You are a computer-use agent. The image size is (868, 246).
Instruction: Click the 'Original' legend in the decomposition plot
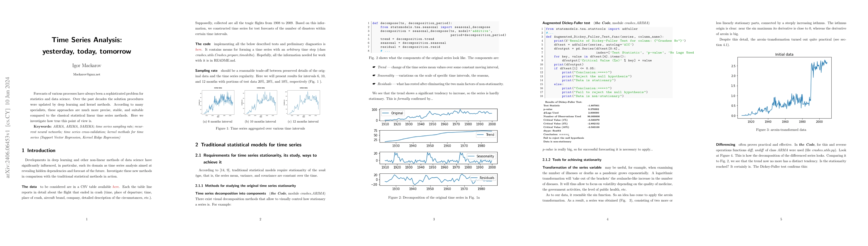pyautogui.click(x=393, y=113)
